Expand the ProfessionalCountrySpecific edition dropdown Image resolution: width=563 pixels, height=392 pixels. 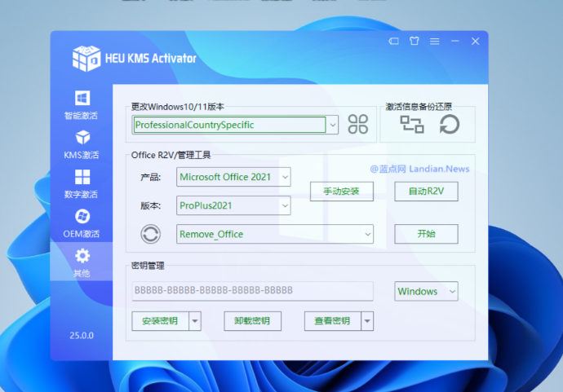(x=332, y=125)
